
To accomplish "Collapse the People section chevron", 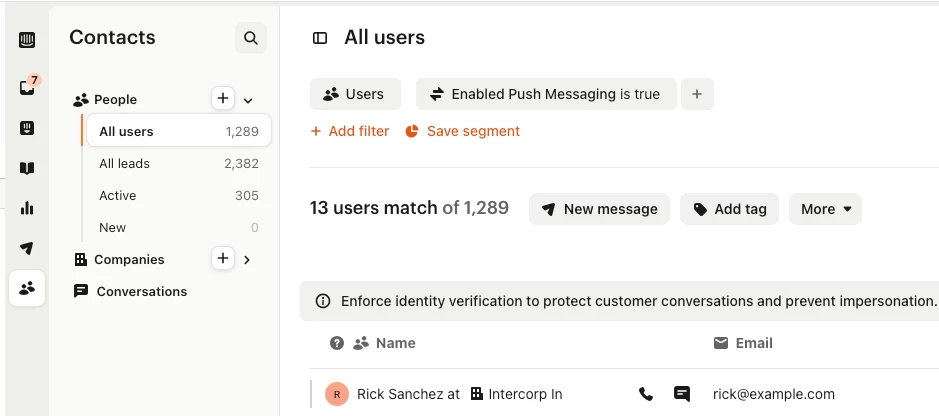I will pyautogui.click(x=248, y=101).
